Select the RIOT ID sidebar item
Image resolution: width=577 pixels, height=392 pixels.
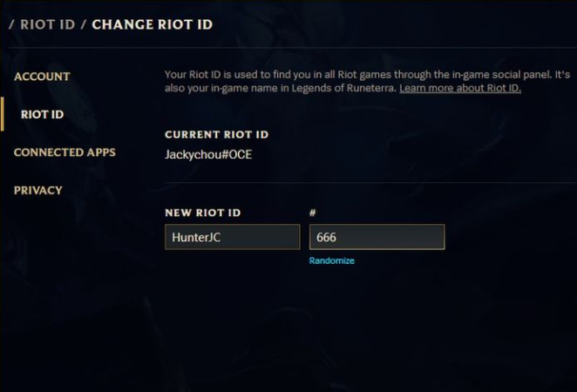43,114
